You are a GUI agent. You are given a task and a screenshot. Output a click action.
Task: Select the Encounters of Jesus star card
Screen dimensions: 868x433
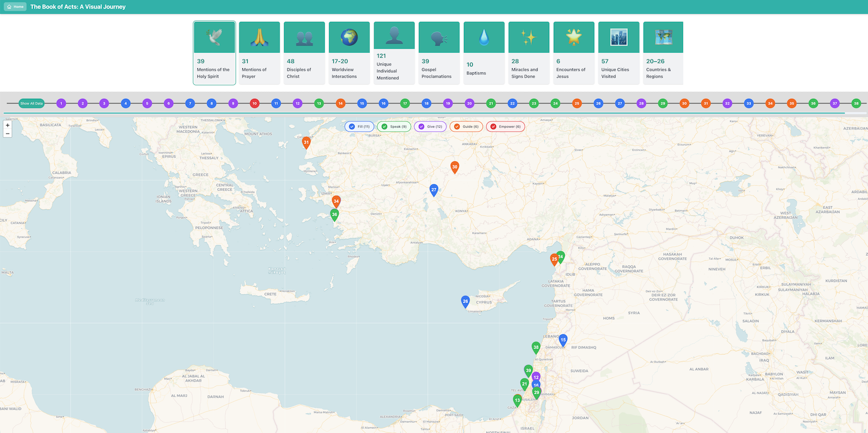pyautogui.click(x=573, y=38)
